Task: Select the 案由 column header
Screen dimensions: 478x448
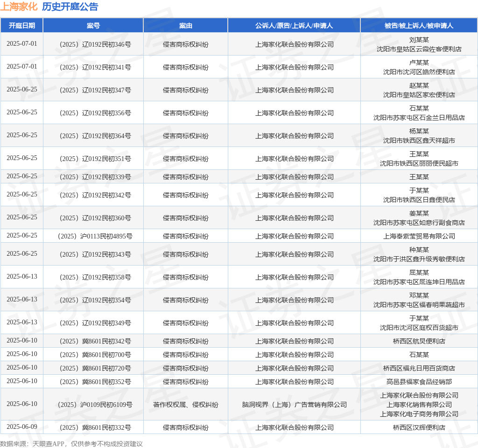Action: (186, 26)
